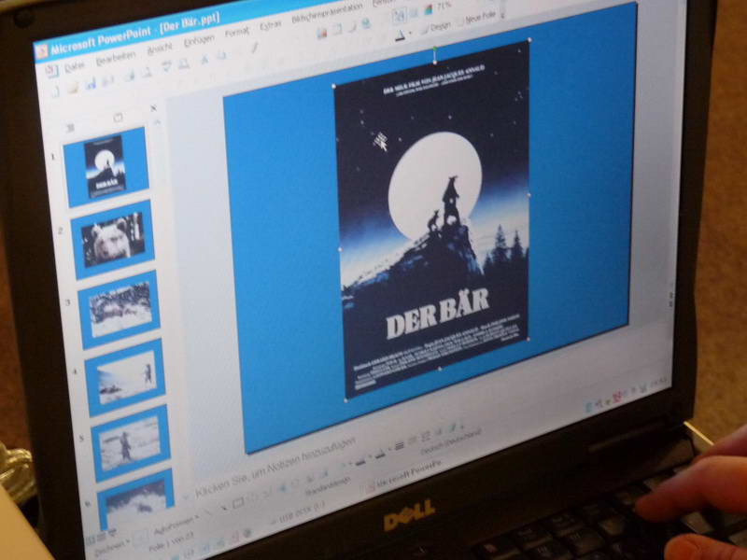The image size is (747, 560).
Task: Select slide 2 thumbnail with the bear face
Action: tap(112, 240)
